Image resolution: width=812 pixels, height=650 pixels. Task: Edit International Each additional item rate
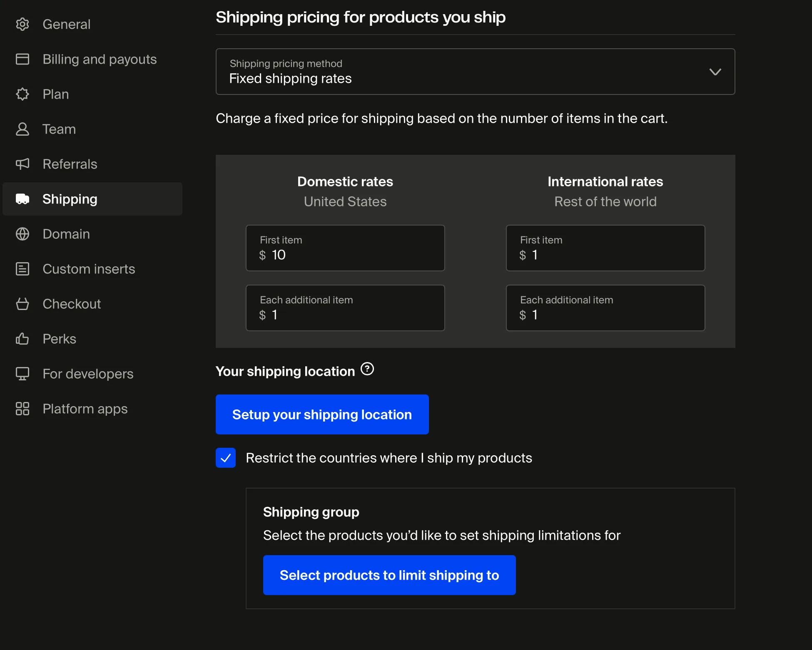605,308
